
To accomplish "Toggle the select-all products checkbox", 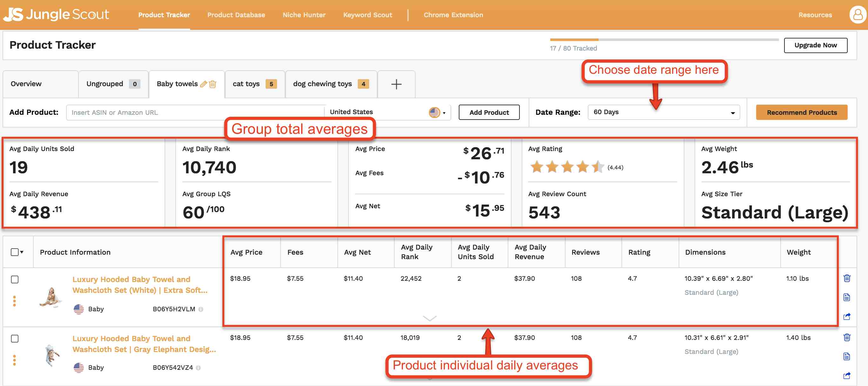I will click(15, 252).
